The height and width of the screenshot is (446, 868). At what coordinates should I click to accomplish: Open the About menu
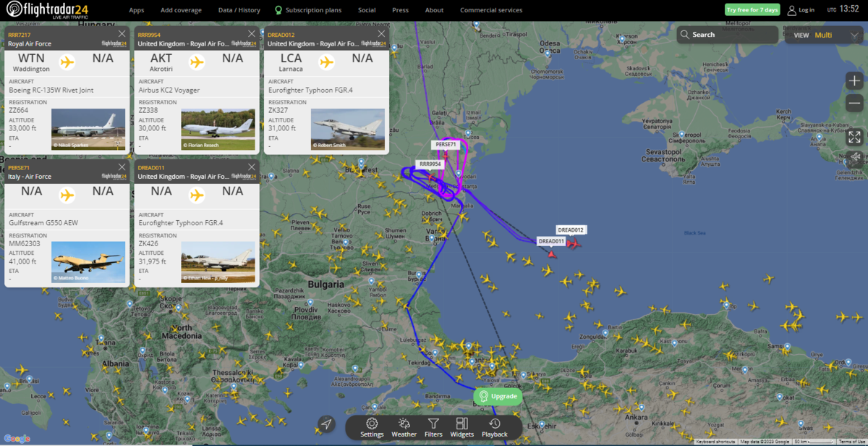434,10
